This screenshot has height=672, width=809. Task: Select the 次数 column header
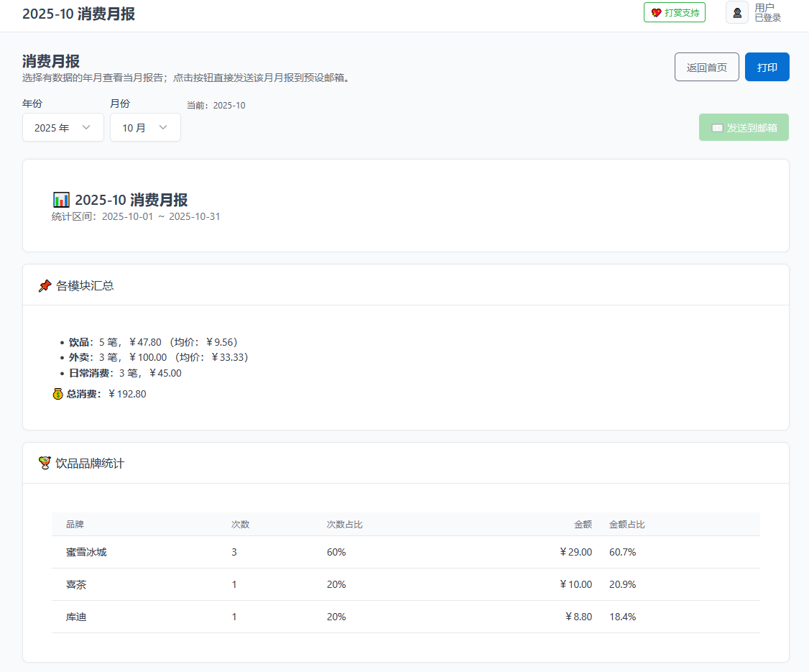240,525
